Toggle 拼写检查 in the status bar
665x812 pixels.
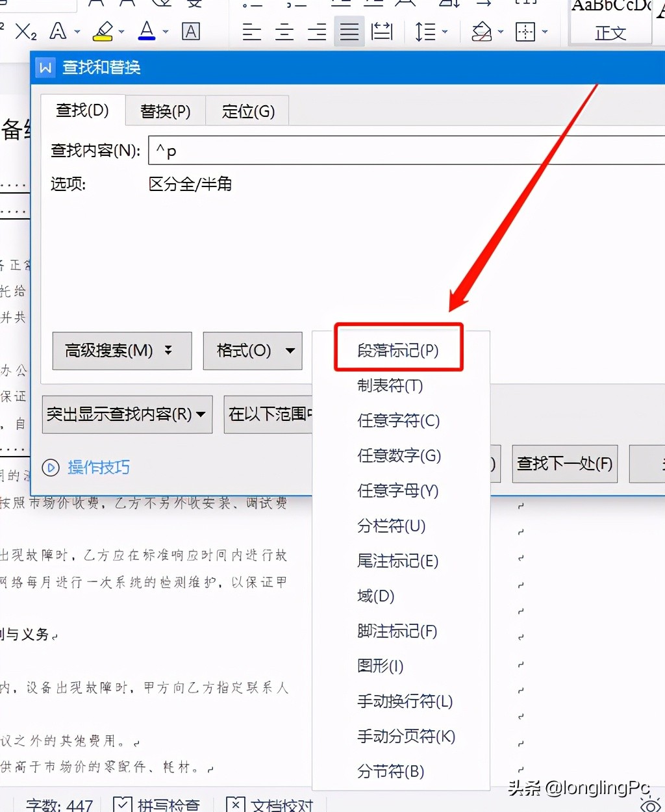tap(158, 806)
